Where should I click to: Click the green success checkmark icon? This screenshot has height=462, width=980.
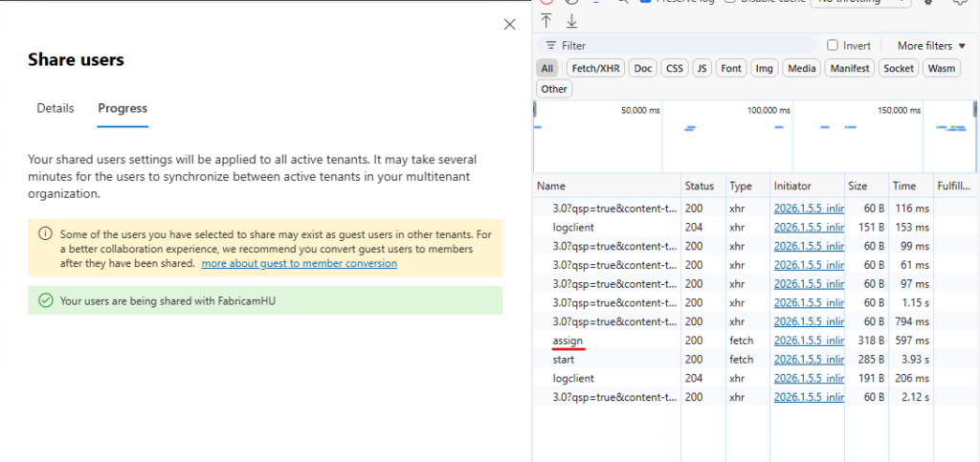[x=45, y=300]
